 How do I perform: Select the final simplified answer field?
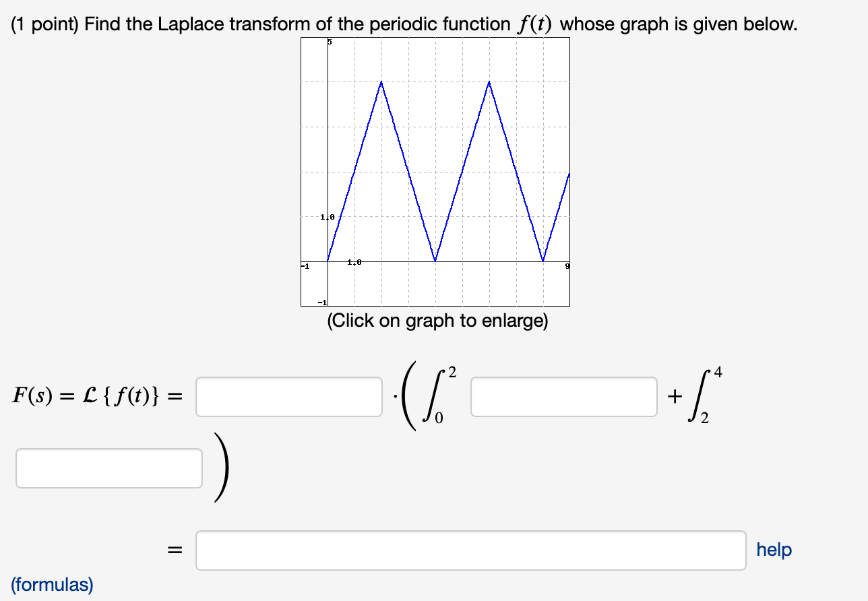pyautogui.click(x=471, y=550)
